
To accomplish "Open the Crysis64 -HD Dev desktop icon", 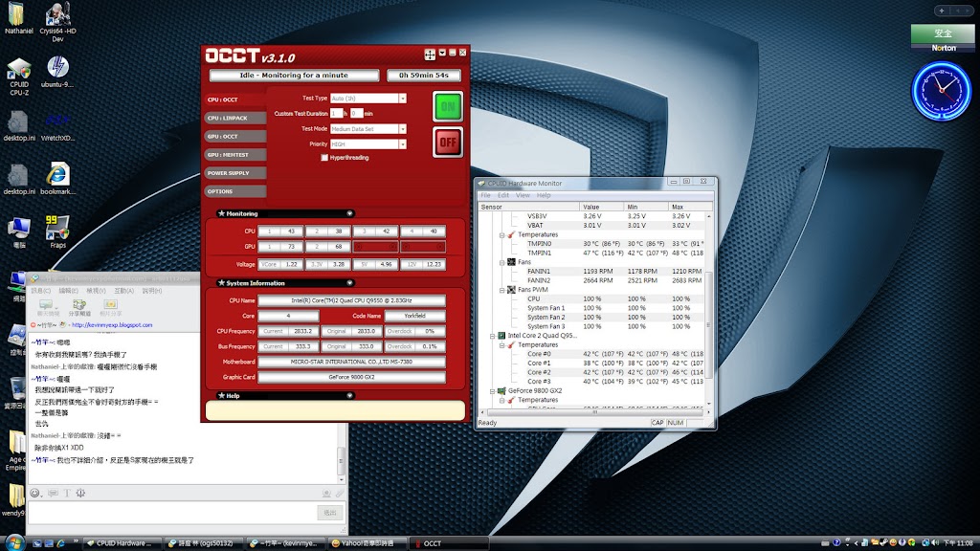I will [x=57, y=23].
